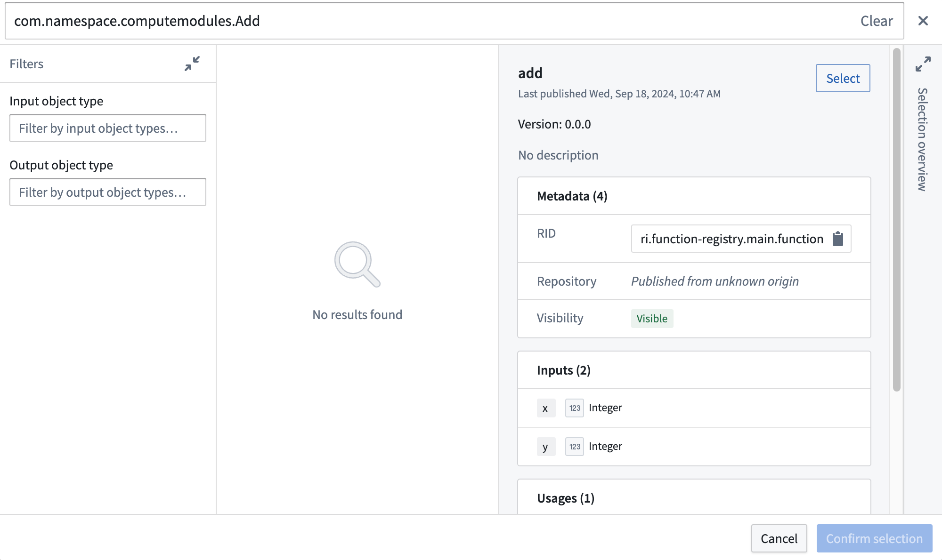Cancel the function selection
942x560 pixels.
[779, 538]
